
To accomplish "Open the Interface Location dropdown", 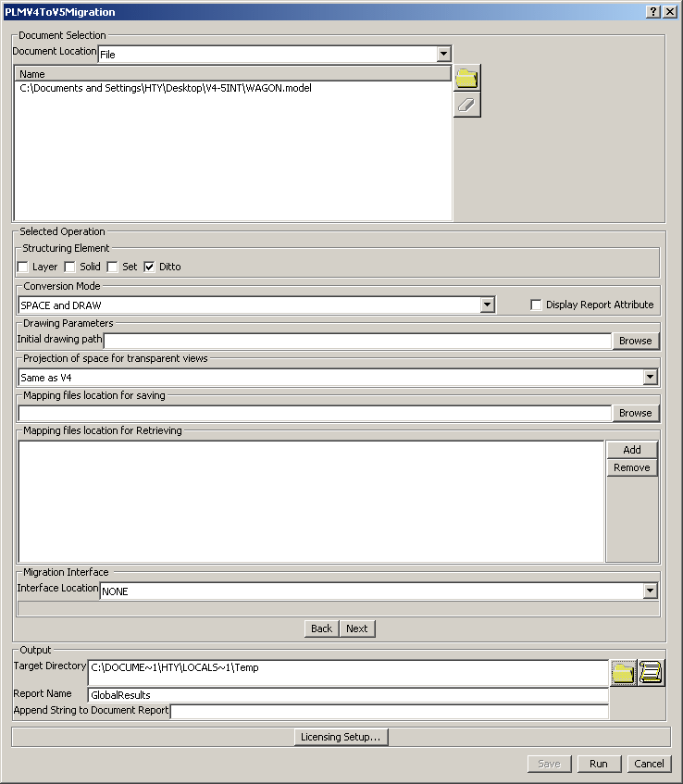I will click(x=650, y=591).
